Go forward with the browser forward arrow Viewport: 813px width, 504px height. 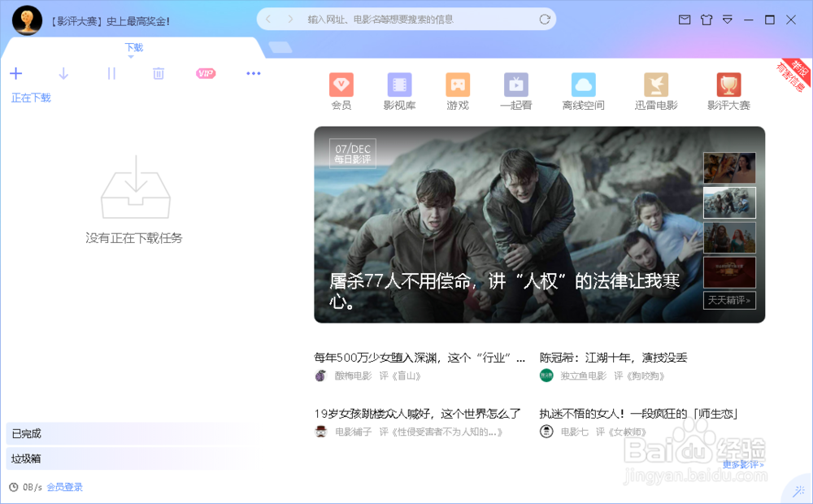pyautogui.click(x=290, y=20)
